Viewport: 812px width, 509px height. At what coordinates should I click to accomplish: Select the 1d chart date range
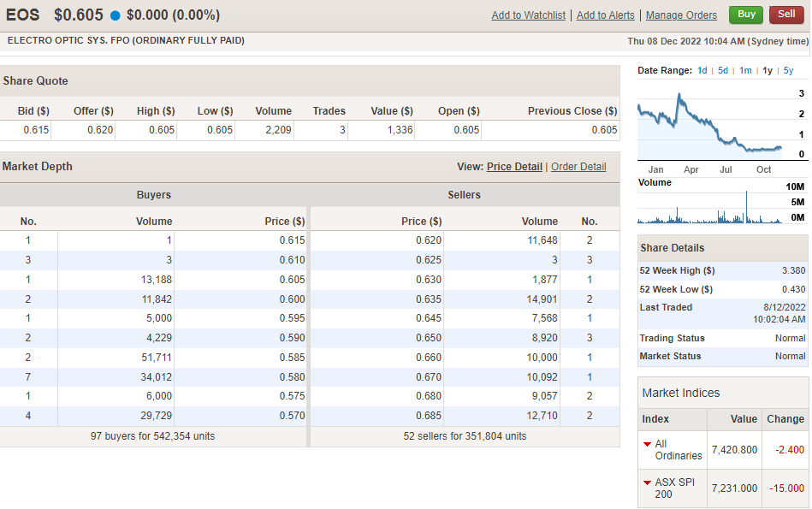click(x=702, y=70)
